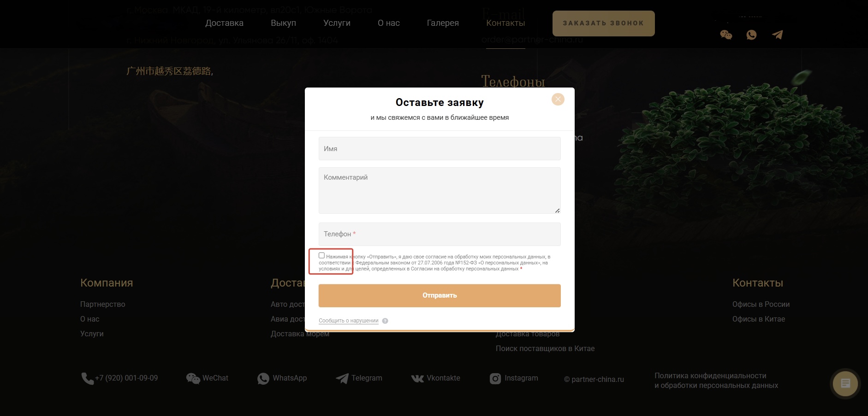Click the Telegram paper plane icon in footer
868x416 pixels.
(342, 378)
